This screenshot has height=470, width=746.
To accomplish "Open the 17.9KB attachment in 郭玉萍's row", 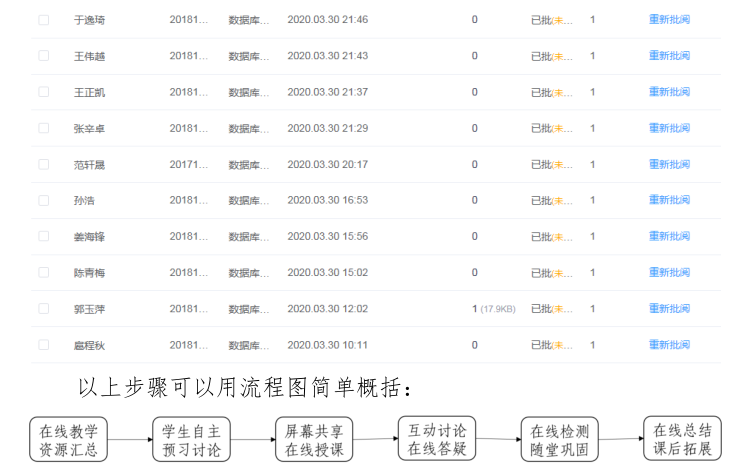I will tap(493, 309).
